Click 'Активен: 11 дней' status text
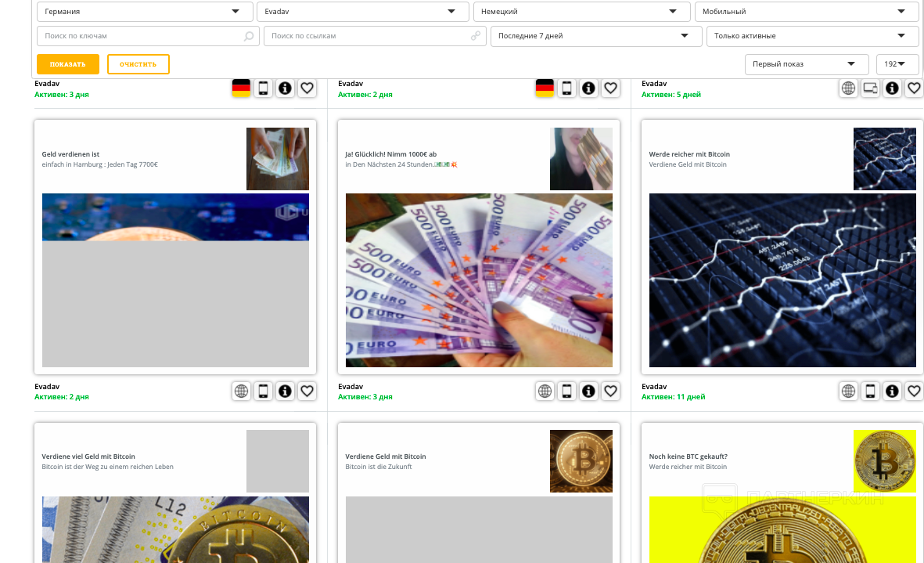Screen dimensions: 924x563 (673, 397)
